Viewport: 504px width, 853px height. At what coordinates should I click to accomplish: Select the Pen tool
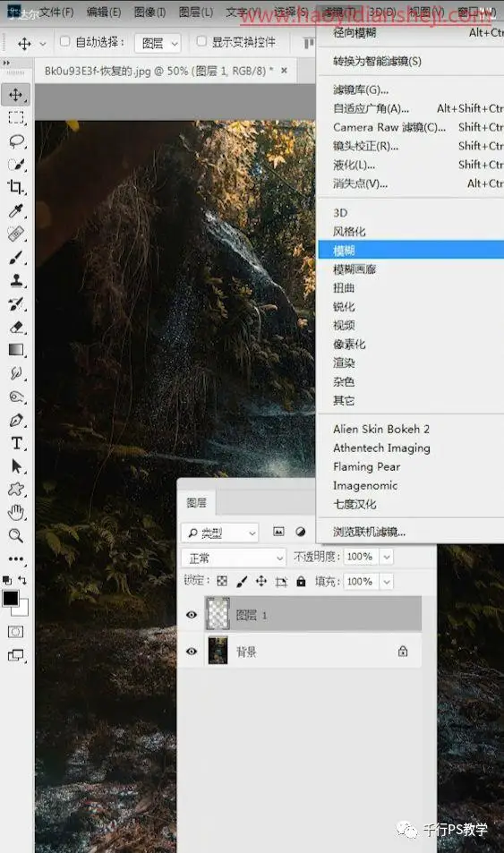[16, 420]
